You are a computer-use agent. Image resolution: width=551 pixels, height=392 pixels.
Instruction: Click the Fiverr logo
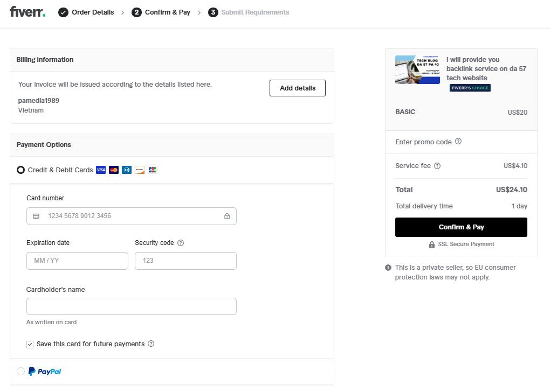(x=27, y=12)
